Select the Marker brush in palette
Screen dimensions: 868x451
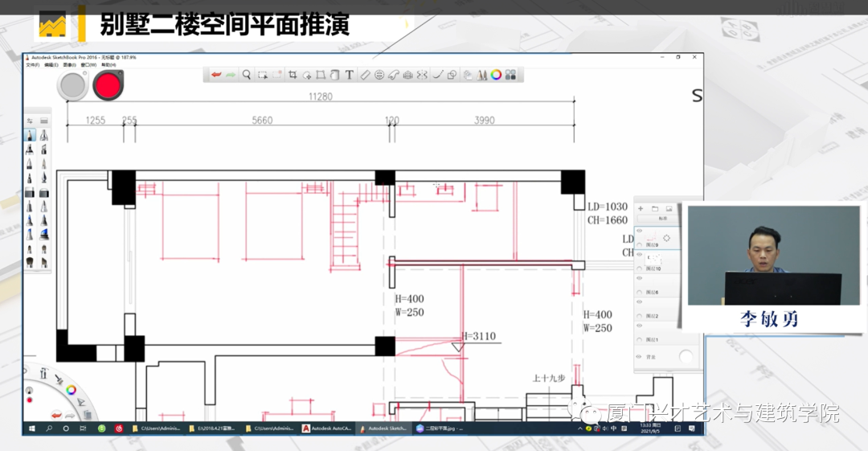[30, 149]
